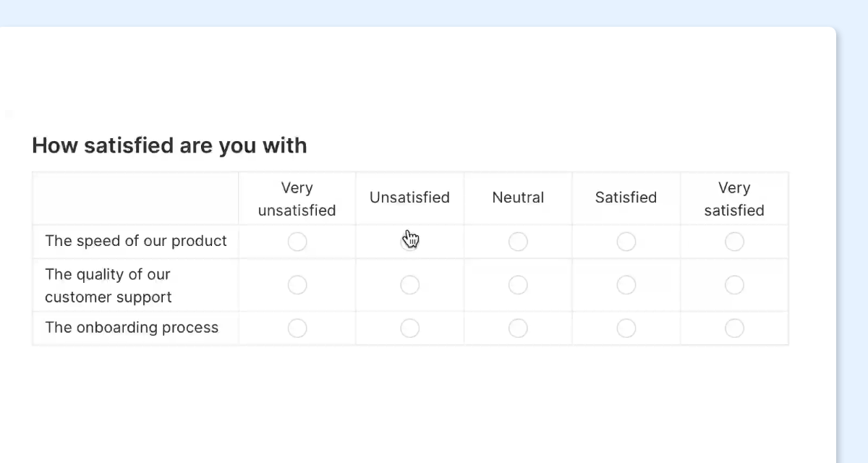Click the 'Very unsatisfied' column header
This screenshot has width=868, height=463.
click(x=297, y=199)
